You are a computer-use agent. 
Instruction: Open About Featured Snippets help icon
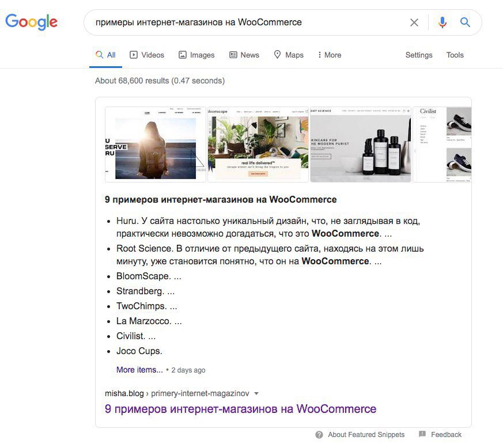pos(319,435)
